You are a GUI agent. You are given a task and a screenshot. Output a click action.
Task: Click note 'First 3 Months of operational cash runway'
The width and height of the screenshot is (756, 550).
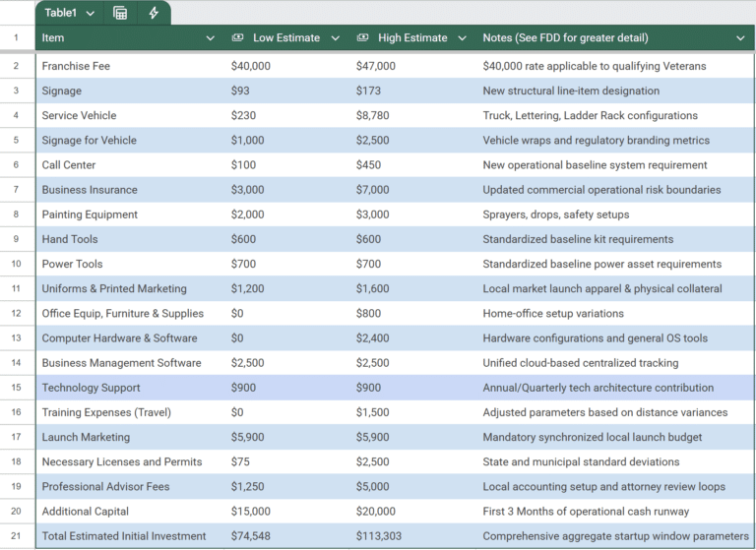586,512
